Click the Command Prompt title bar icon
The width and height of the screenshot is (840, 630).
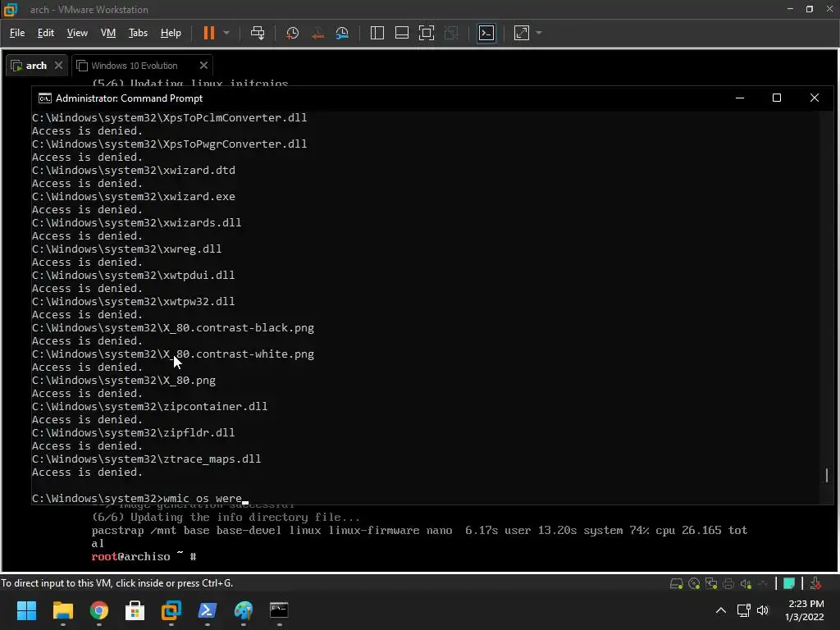coord(45,98)
